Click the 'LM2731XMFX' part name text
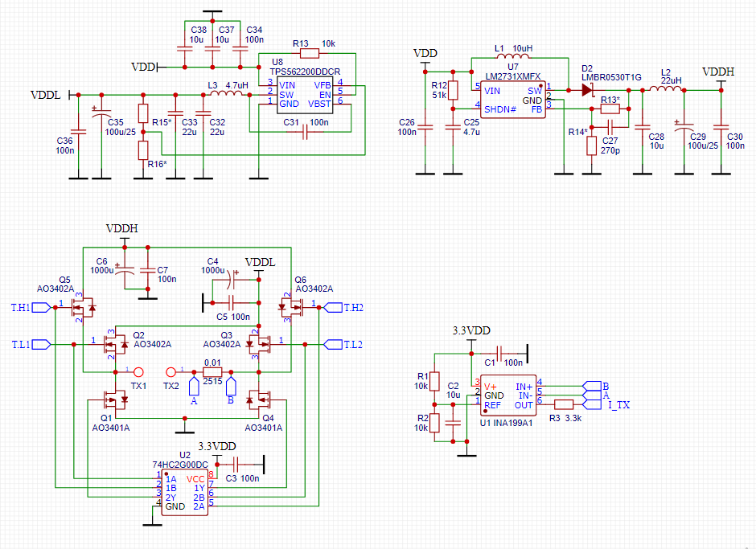The width and height of the screenshot is (756, 549). [x=513, y=76]
